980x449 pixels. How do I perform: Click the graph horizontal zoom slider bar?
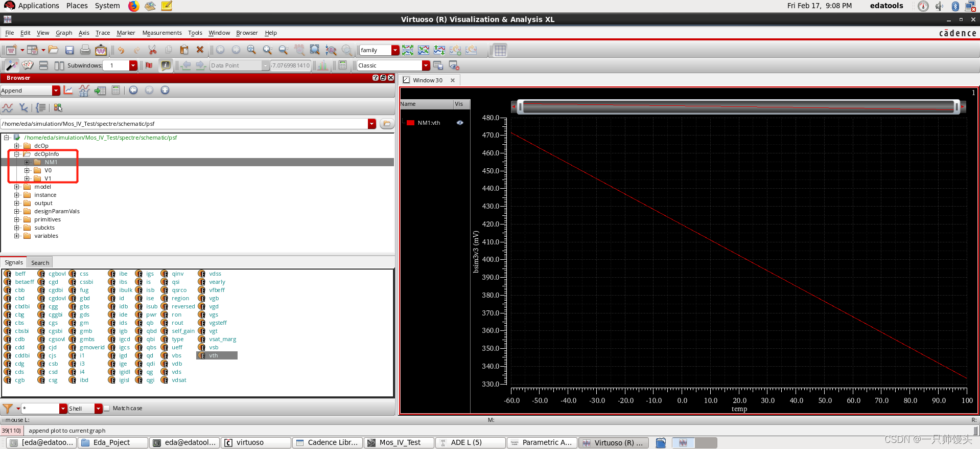(x=738, y=106)
